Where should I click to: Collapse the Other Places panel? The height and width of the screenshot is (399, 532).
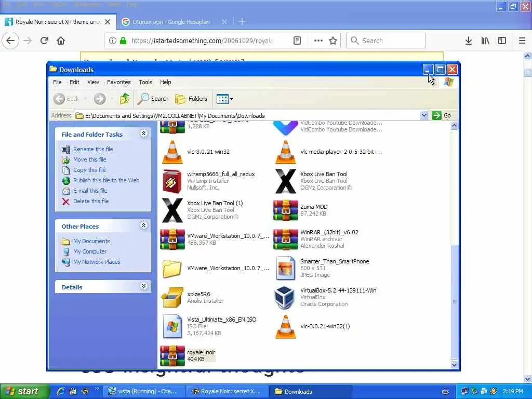143,225
